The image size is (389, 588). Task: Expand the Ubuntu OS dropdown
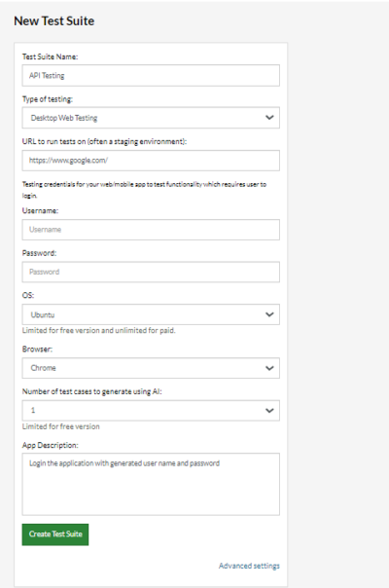[151, 314]
